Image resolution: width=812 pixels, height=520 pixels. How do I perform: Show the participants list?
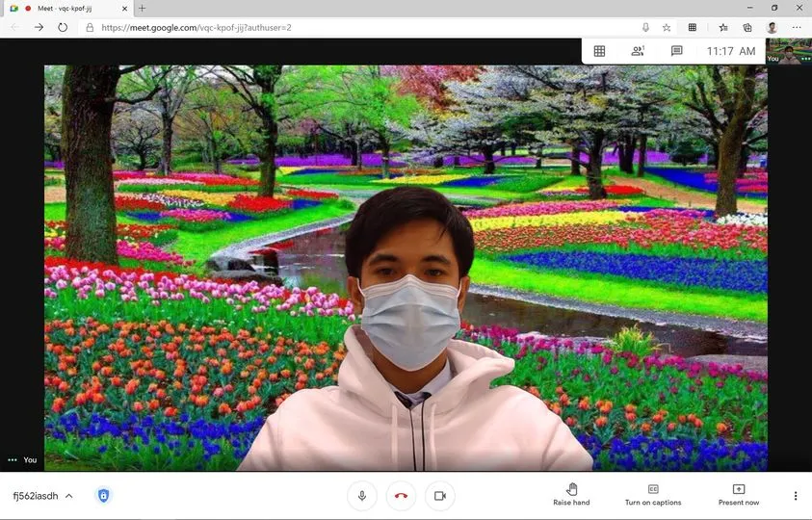(637, 51)
